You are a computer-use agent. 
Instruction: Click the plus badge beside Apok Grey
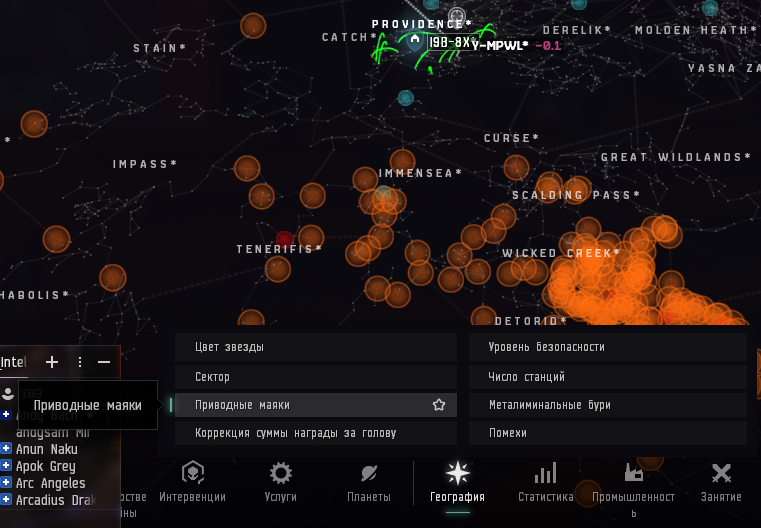tap(6, 465)
